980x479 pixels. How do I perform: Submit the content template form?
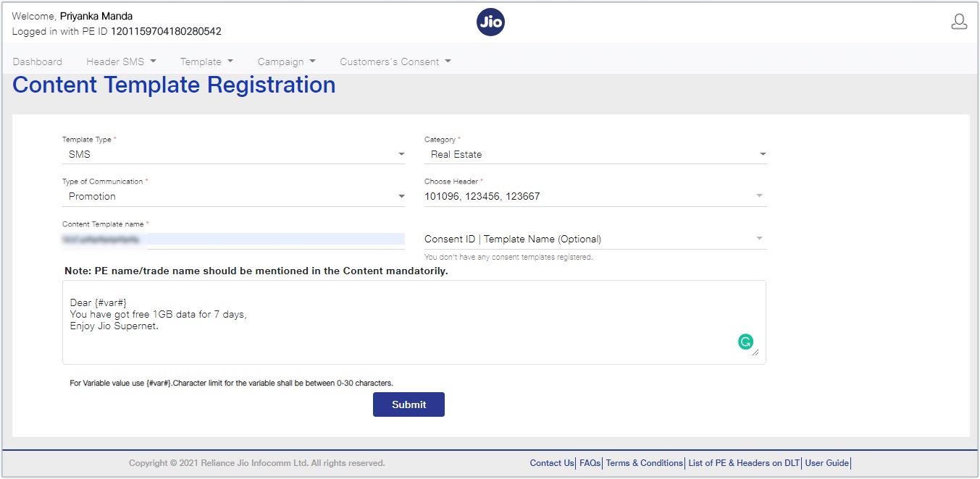click(x=409, y=404)
